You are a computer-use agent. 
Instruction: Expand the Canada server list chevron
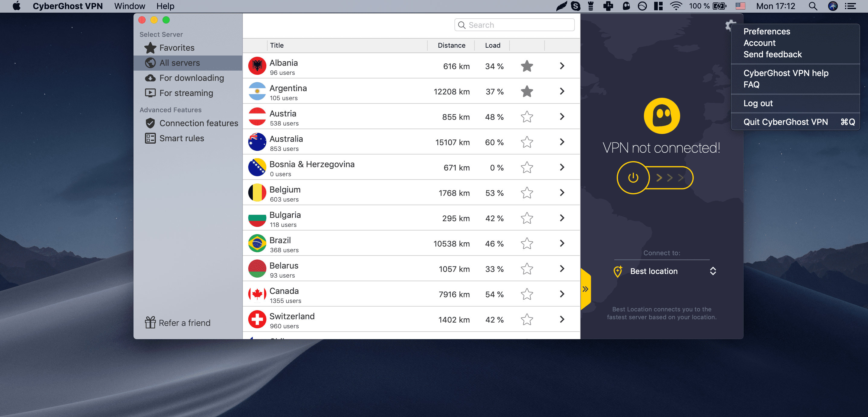click(562, 294)
